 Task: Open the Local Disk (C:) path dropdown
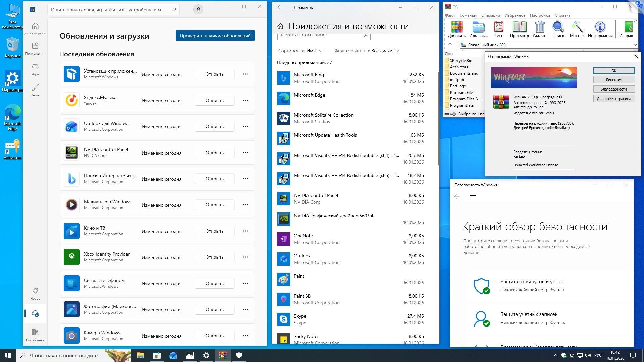tap(635, 45)
